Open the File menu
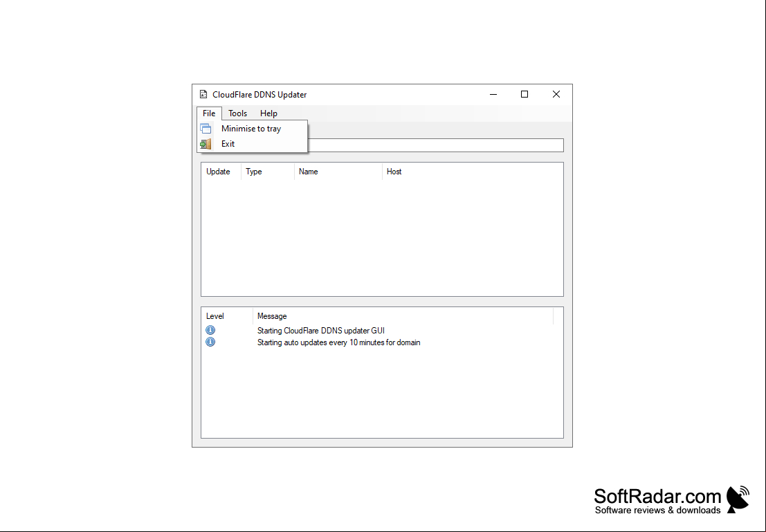766x532 pixels. (x=209, y=113)
